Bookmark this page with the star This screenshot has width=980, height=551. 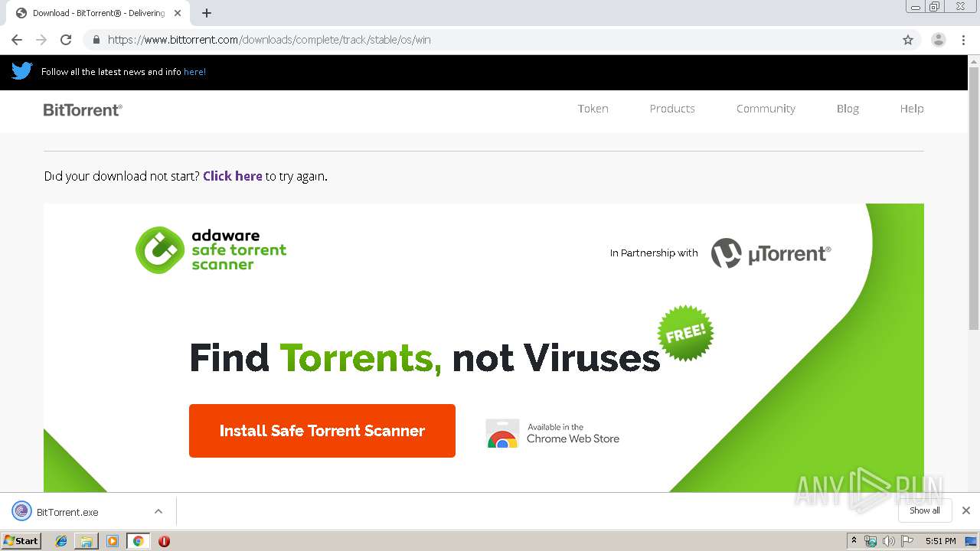[908, 40]
